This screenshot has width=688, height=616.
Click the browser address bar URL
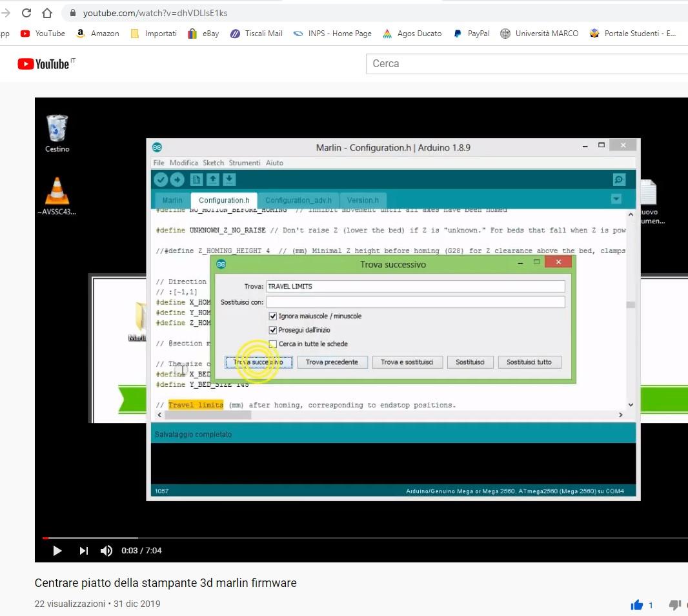[x=155, y=13]
